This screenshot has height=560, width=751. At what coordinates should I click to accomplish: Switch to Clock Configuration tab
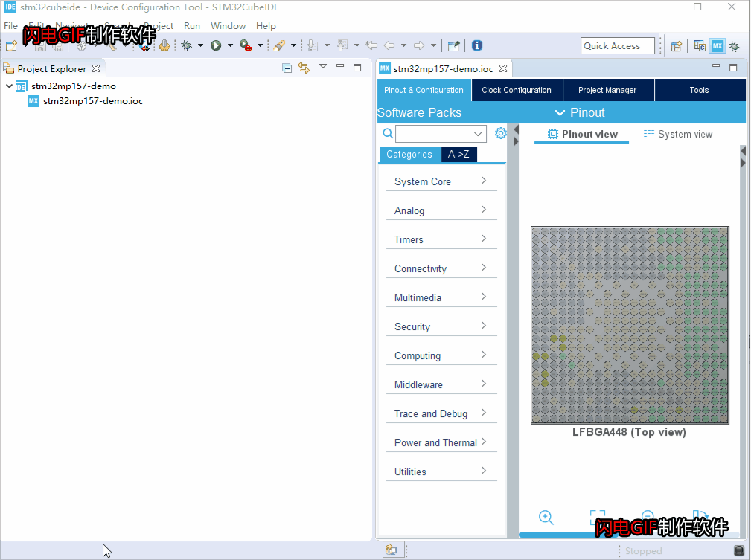tap(517, 90)
